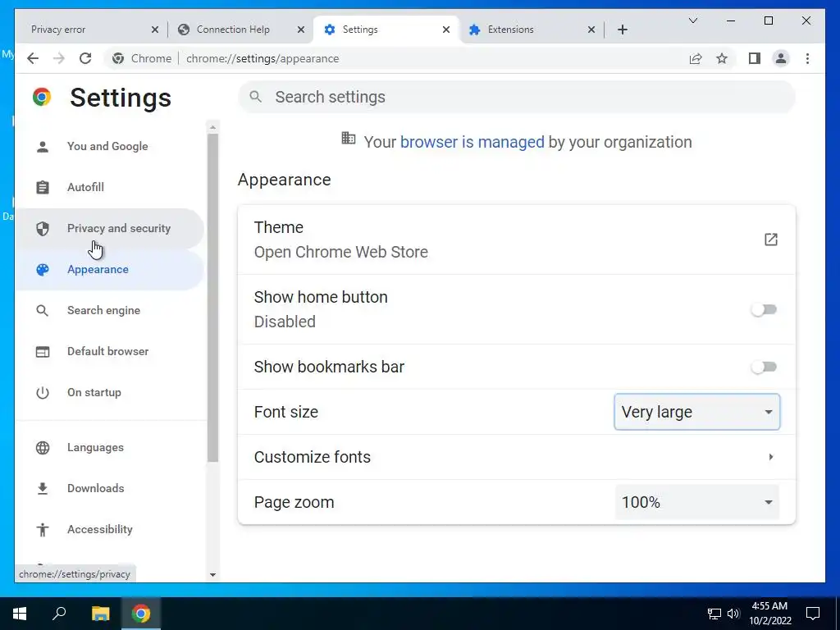The height and width of the screenshot is (630, 840).
Task: Click the share page icon in address bar
Action: pyautogui.click(x=696, y=58)
